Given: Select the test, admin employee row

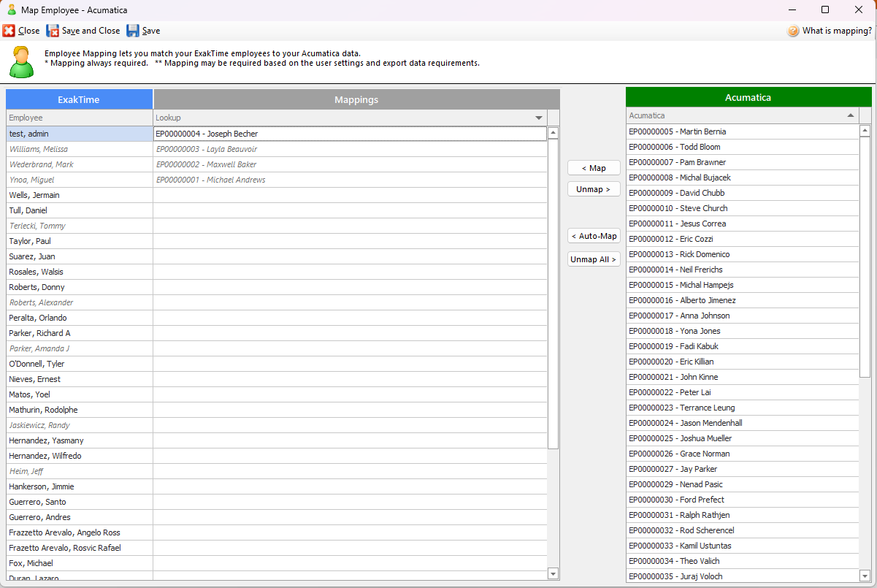Looking at the screenshot, I should (x=80, y=134).
